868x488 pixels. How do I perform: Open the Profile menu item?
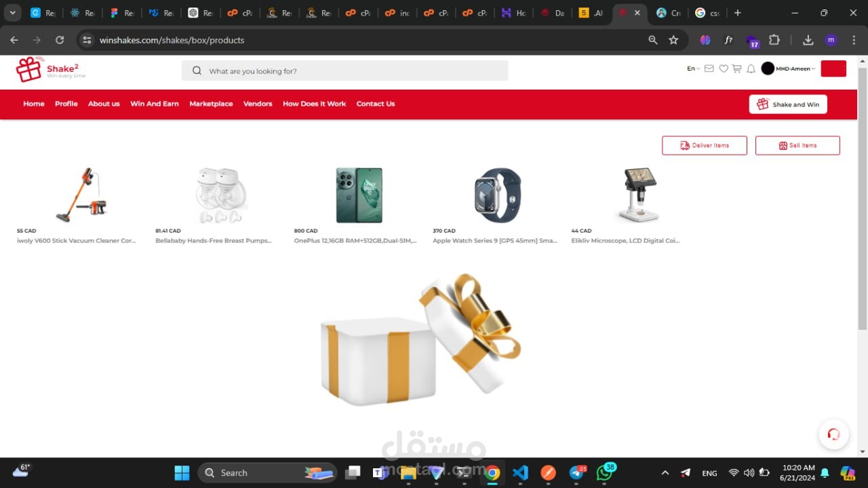(66, 104)
